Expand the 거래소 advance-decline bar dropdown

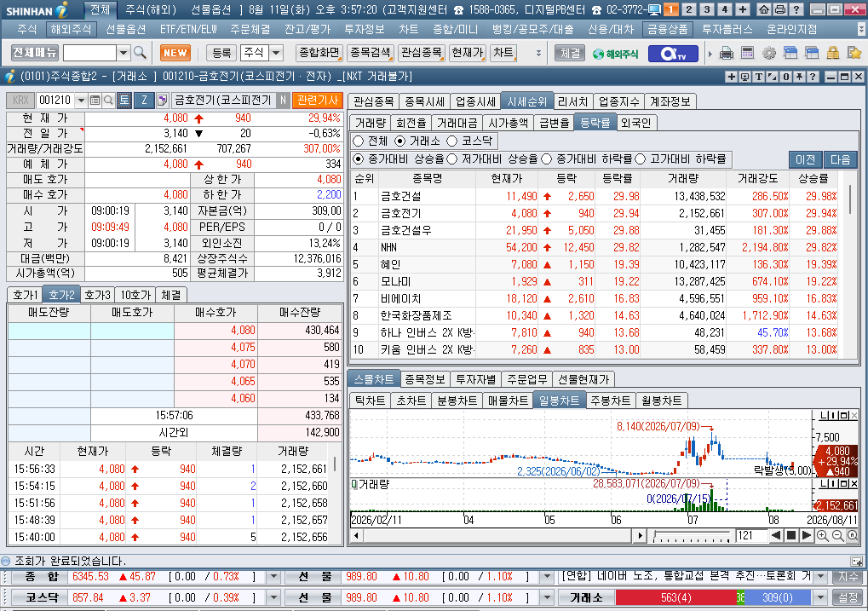tap(821, 597)
